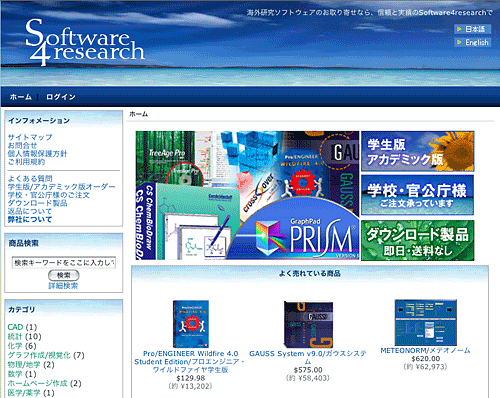Image resolution: width=500 pixels, height=398 pixels.
Task: Open GAUSS System v9.0 product link
Action: click(x=308, y=357)
